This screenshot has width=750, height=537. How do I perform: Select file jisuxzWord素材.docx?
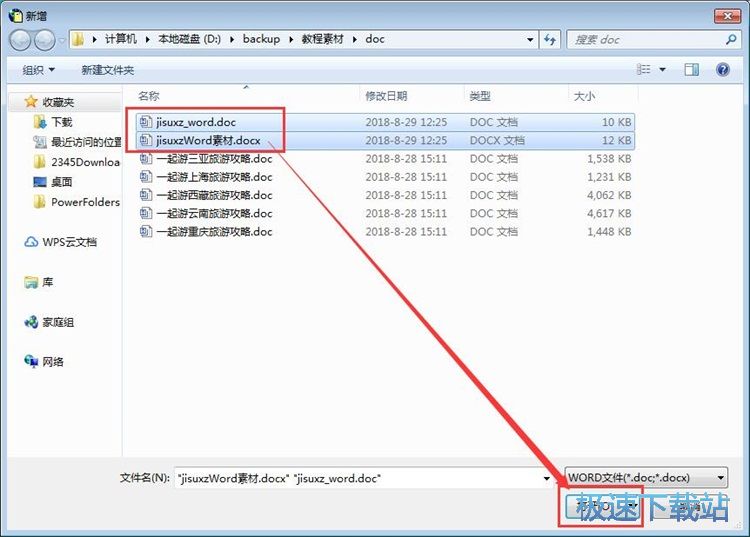386,140
